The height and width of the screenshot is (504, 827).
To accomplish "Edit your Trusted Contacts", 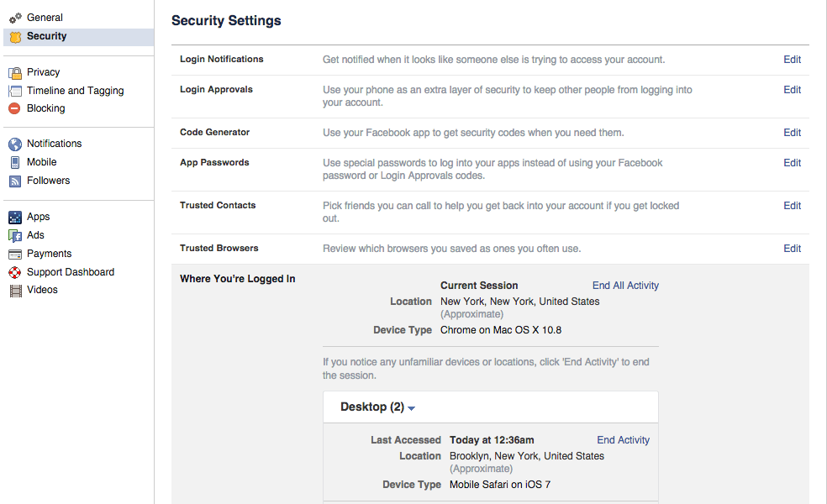I will tap(791, 205).
